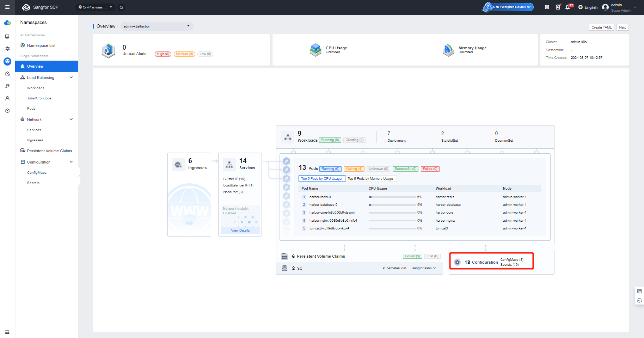Click Running (9) pods tag
This screenshot has width=644, height=338.
pos(330,169)
